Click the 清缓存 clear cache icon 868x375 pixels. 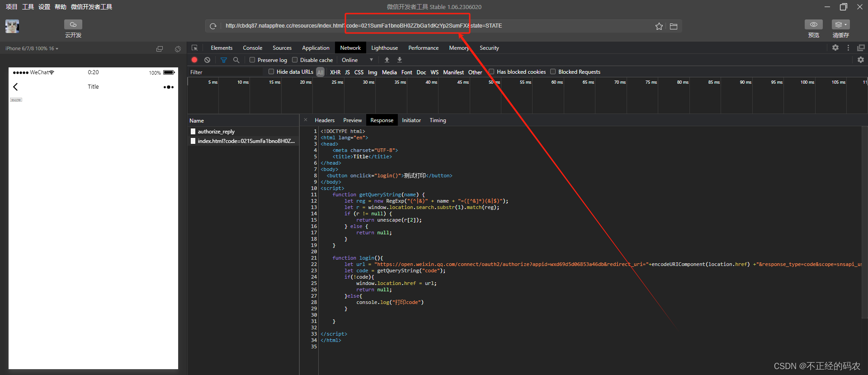840,24
